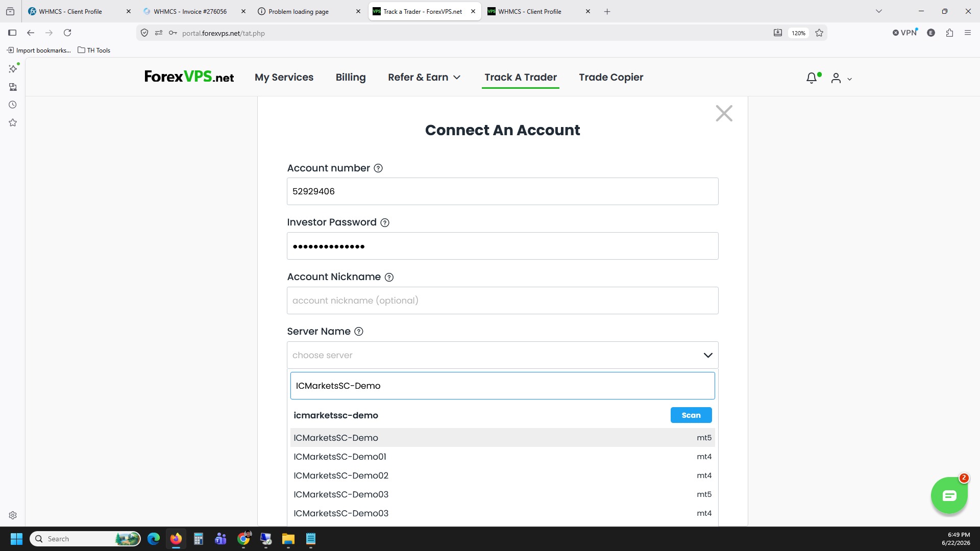The image size is (980, 551).
Task: Switch to Problem loading page tab
Action: (309, 11)
